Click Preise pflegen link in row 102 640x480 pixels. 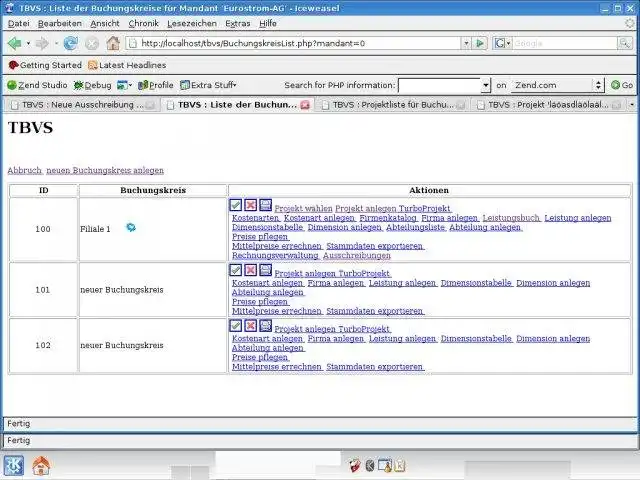260,357
